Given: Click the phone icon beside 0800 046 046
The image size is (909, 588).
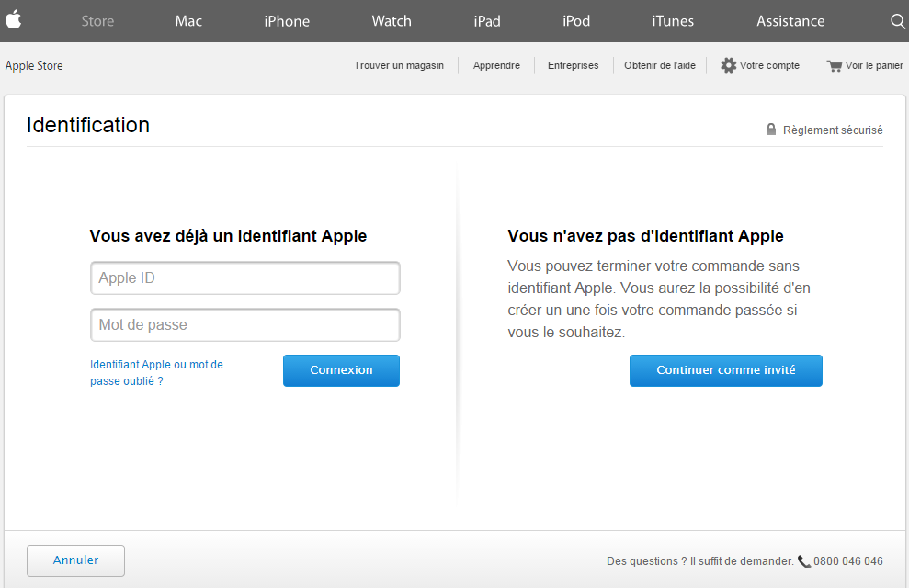Looking at the screenshot, I should click(804, 561).
